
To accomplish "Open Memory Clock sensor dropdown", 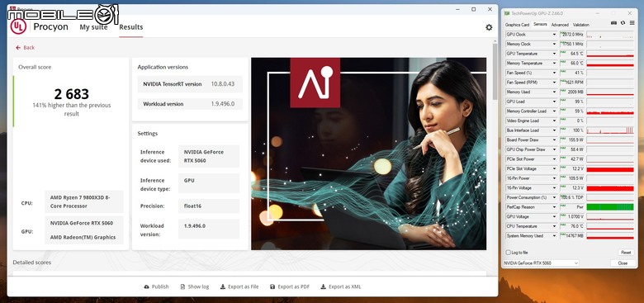I will click(555, 44).
